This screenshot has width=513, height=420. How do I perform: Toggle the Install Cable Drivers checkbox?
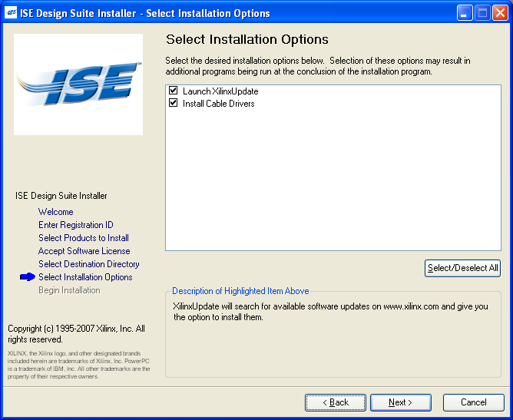tap(174, 104)
